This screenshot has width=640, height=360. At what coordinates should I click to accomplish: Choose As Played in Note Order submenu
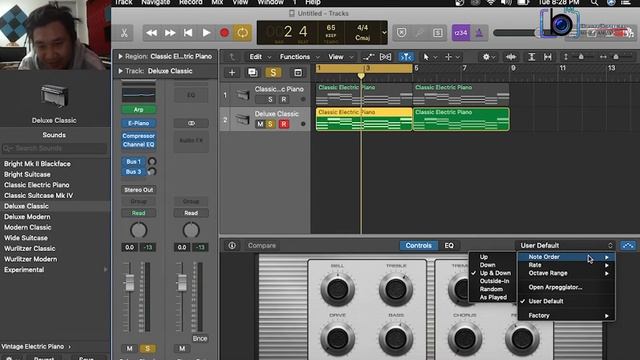492,297
